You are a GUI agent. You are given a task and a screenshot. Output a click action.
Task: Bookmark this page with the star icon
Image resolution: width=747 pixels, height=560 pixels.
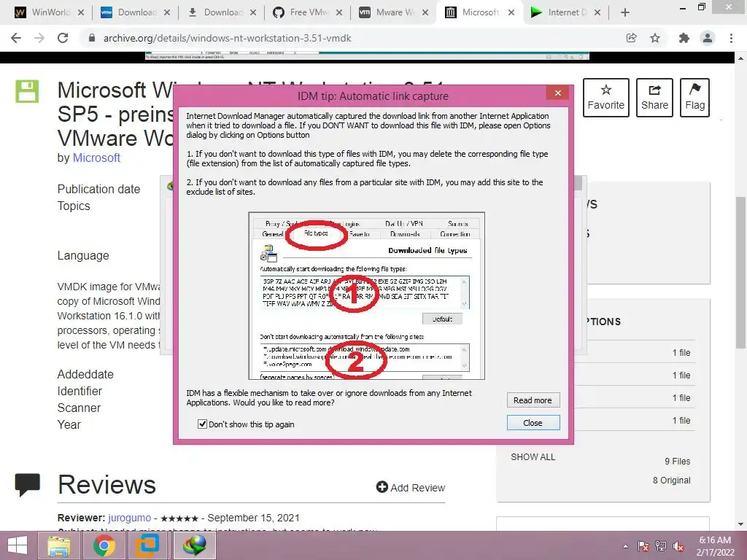click(655, 38)
